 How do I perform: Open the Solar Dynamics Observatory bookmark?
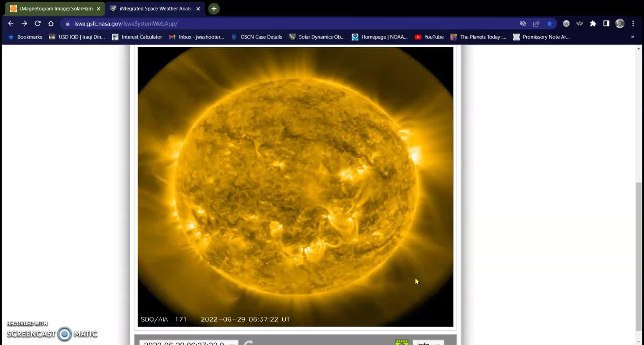coord(317,37)
